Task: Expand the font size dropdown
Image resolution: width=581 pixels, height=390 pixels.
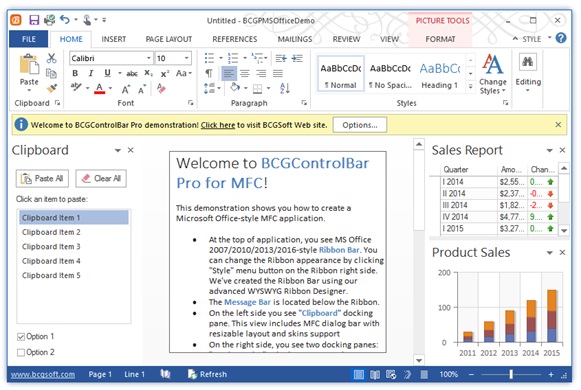Action: point(186,58)
